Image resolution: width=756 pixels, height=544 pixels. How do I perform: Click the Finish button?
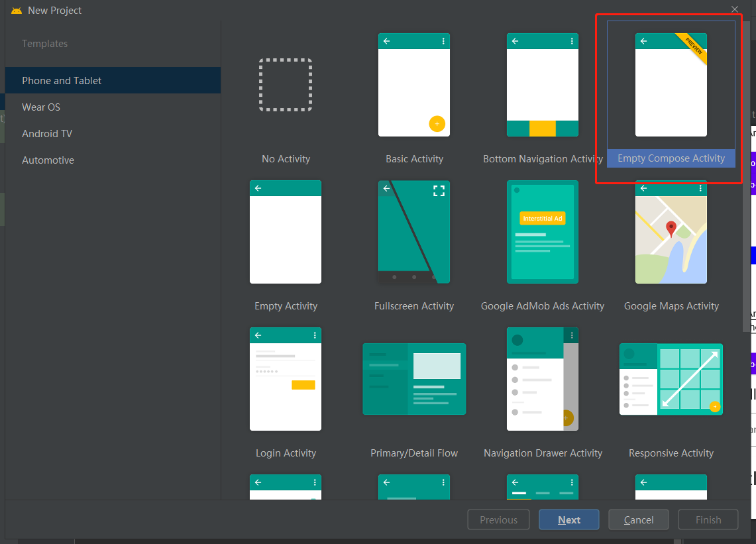click(708, 519)
